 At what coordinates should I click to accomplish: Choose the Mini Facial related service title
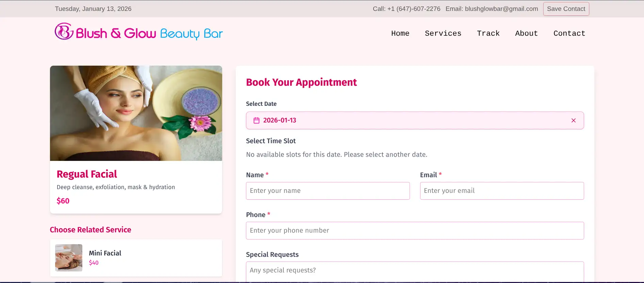(x=105, y=253)
